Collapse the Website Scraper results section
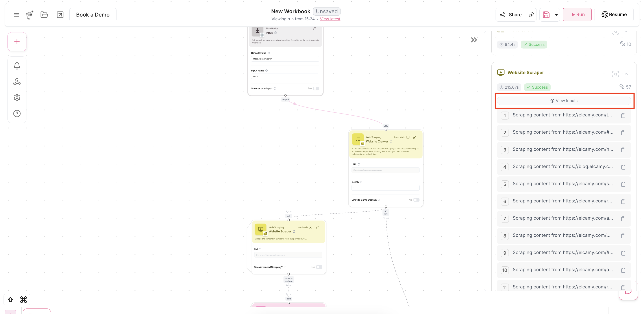The width and height of the screenshot is (644, 314). point(626,74)
